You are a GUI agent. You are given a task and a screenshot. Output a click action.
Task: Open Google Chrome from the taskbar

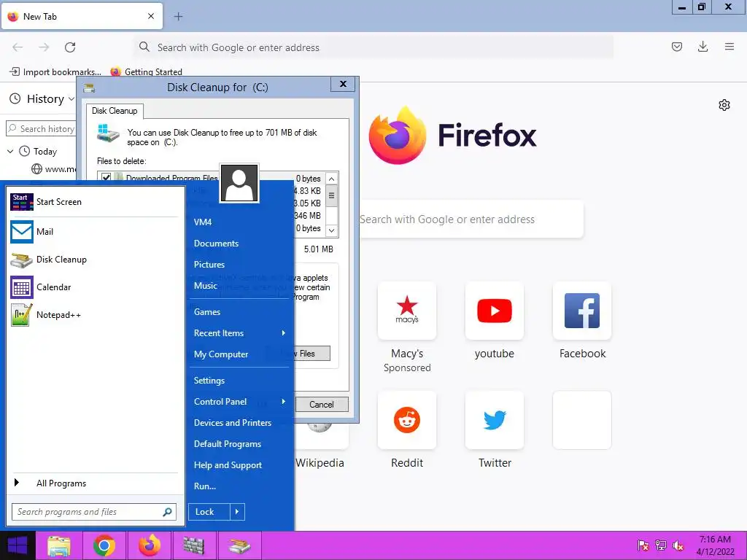104,545
